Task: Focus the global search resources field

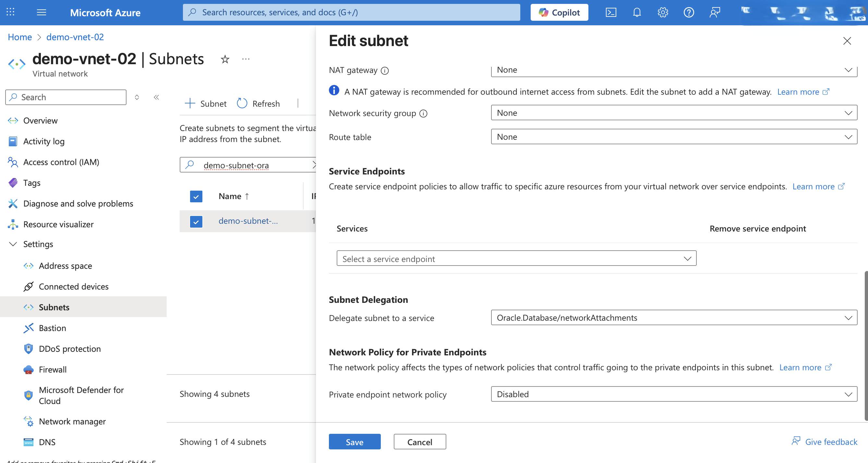Action: tap(351, 12)
